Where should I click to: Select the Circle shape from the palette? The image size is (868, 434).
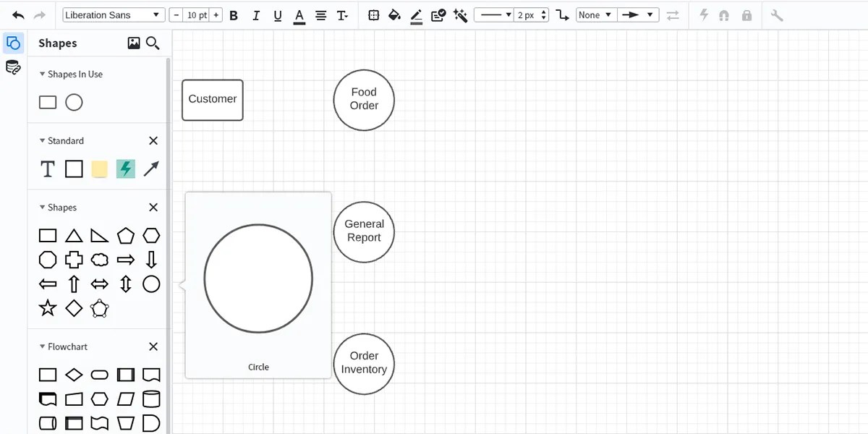pos(151,284)
